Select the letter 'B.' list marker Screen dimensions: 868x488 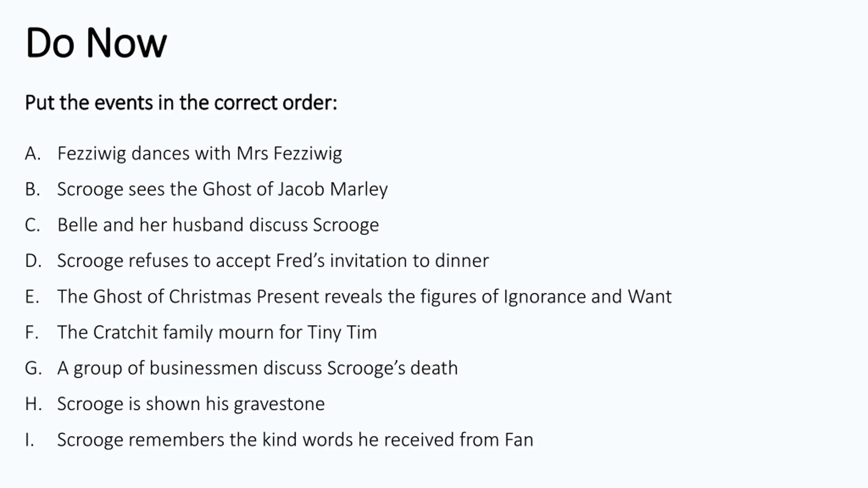pyautogui.click(x=33, y=189)
